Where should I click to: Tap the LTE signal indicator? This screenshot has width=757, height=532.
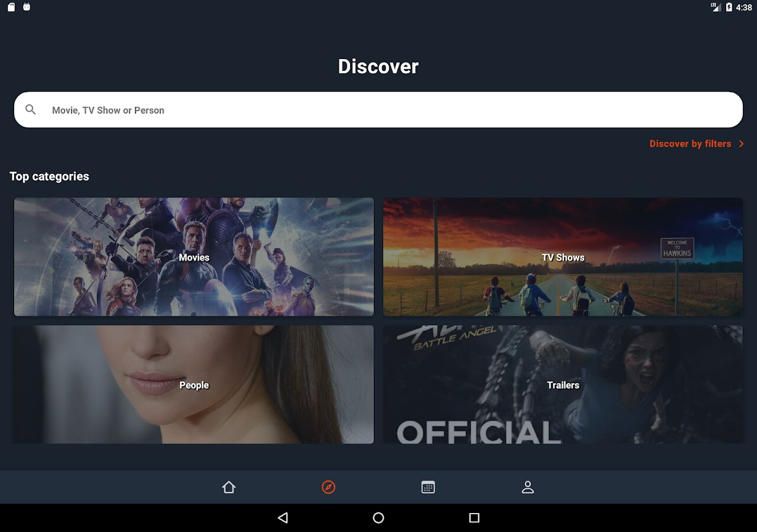tap(716, 7)
